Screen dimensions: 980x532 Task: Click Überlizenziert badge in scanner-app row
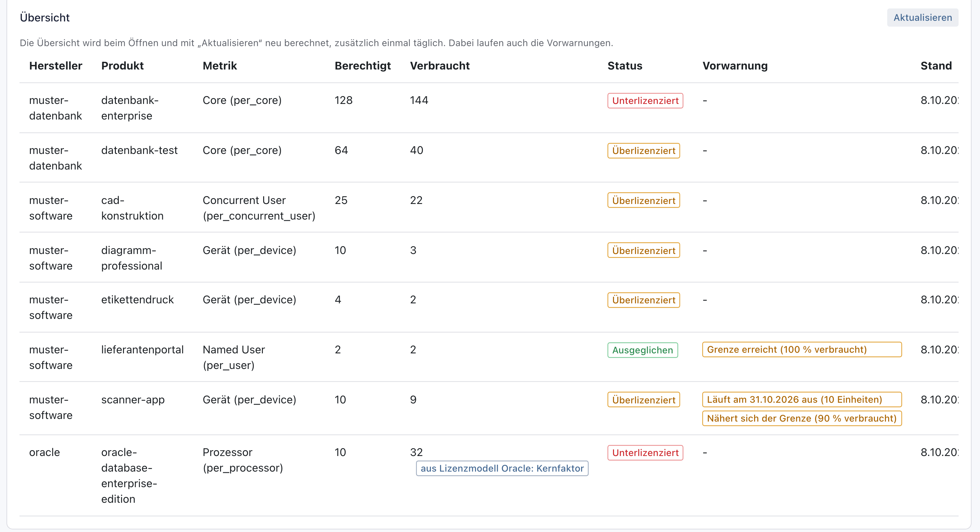(x=643, y=399)
